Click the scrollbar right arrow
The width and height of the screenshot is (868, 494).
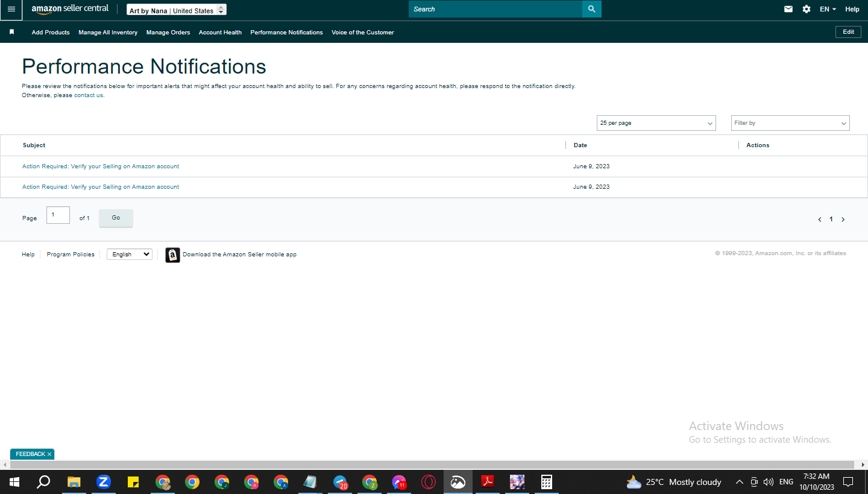click(x=863, y=464)
